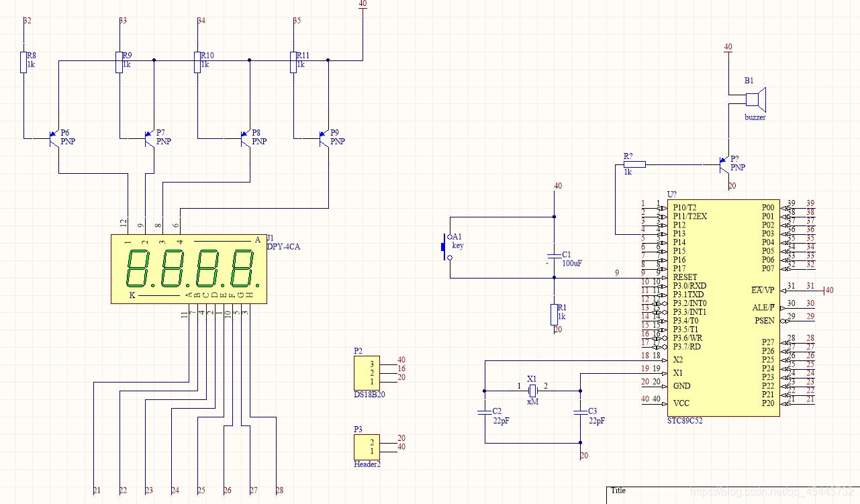Click the P3.1TXD pin label
This screenshot has width=860, height=504.
pyautogui.click(x=688, y=295)
